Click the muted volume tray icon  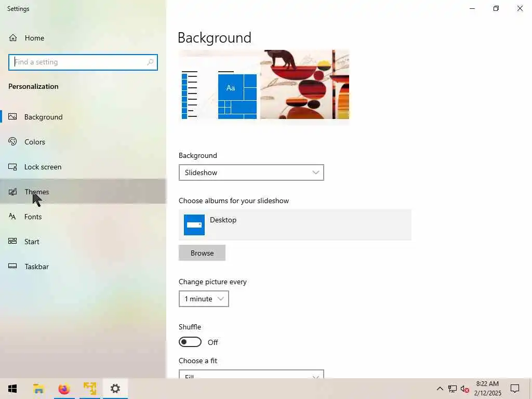[465, 389]
